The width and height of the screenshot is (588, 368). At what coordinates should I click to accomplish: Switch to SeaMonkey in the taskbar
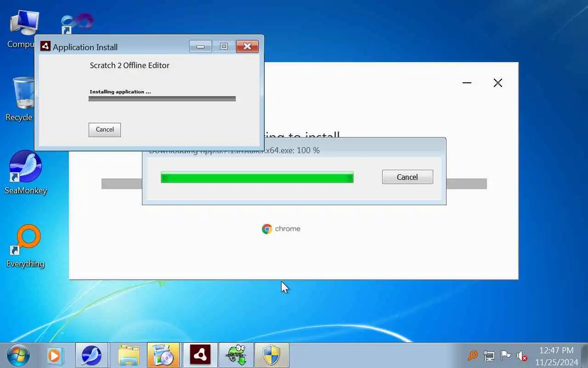click(x=91, y=355)
